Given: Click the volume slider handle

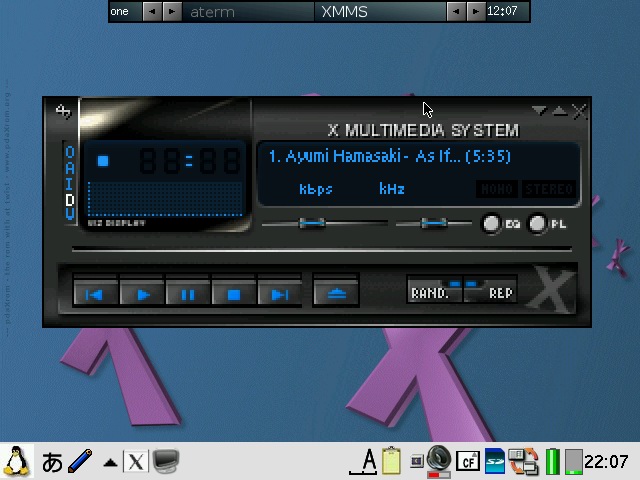Looking at the screenshot, I should [313, 223].
